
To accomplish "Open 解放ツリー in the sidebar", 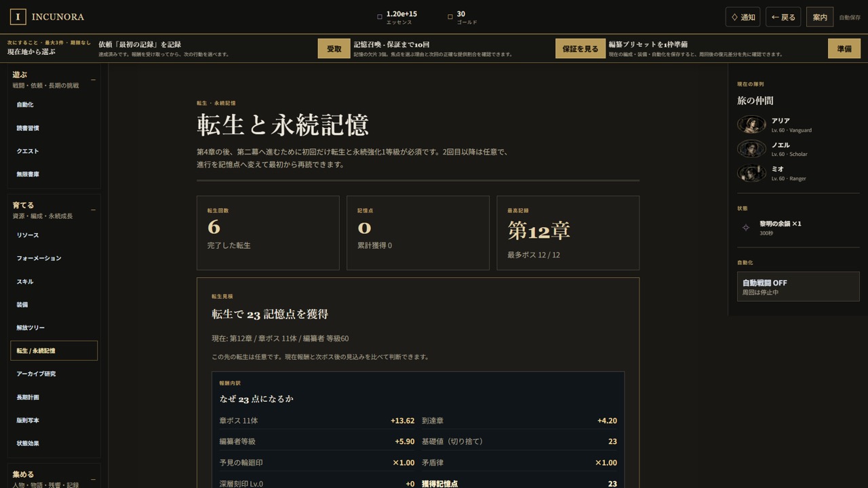I will click(54, 328).
